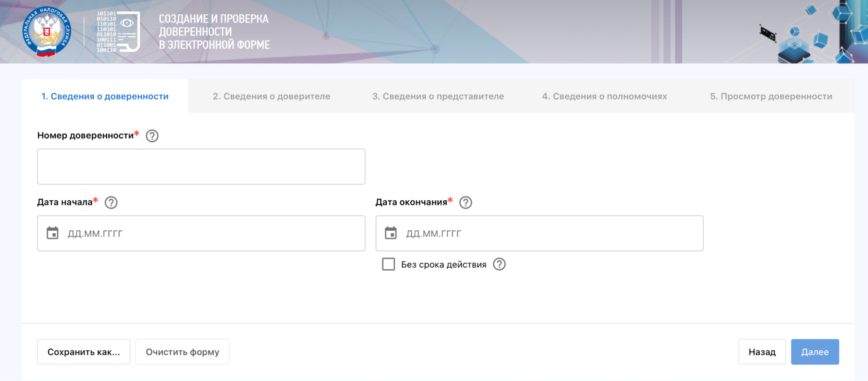This screenshot has width=868, height=381.
Task: Click the Сохранить как... button
Action: pyautogui.click(x=83, y=352)
